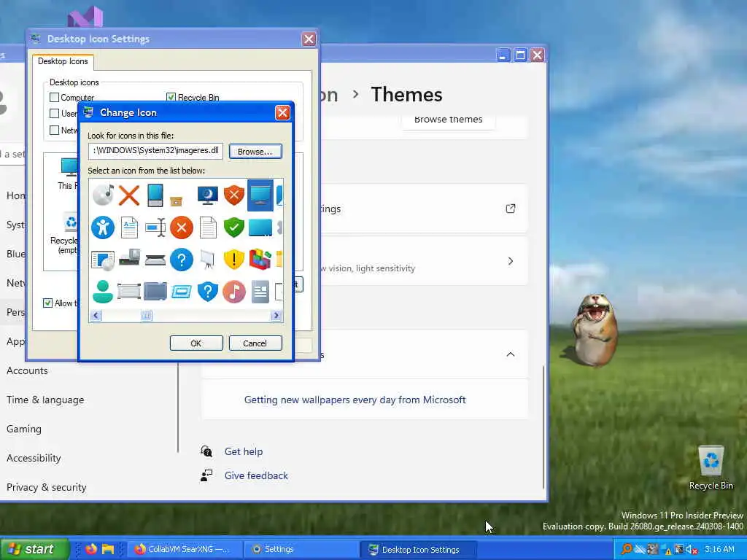Select the colorful red blocks icon
The height and width of the screenshot is (560, 747).
point(260,260)
